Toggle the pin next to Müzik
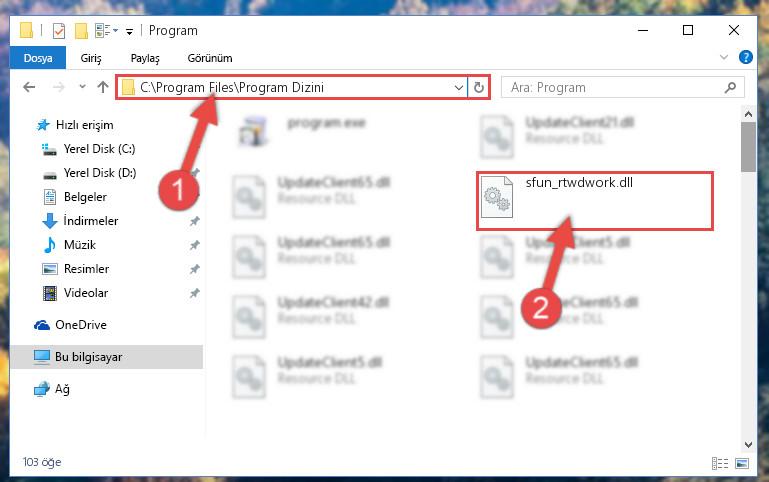This screenshot has height=482, width=769. (x=195, y=245)
